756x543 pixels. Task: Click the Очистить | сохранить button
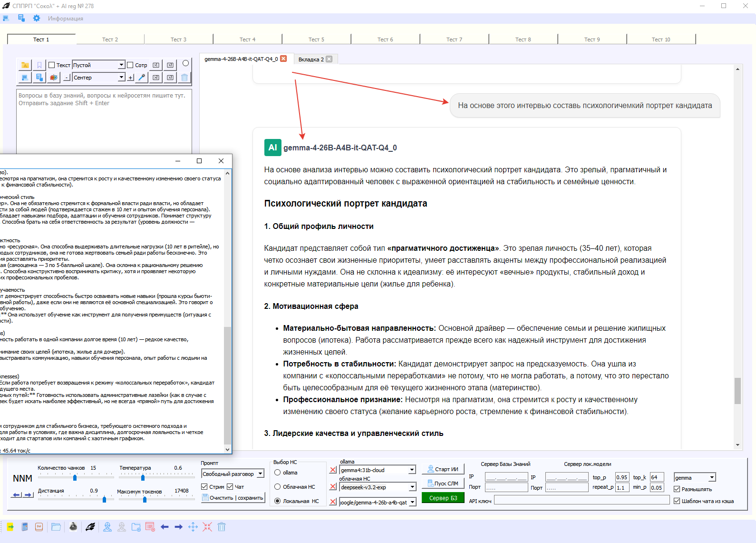point(233,498)
